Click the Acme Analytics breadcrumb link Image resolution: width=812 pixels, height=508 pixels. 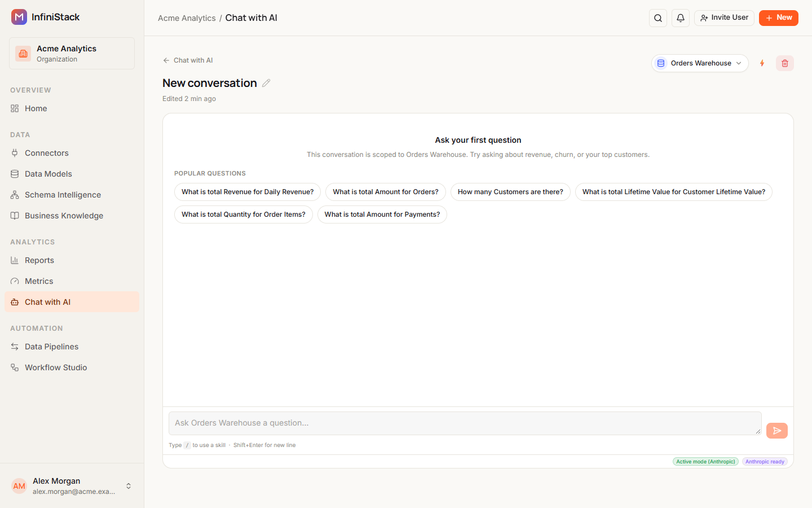pyautogui.click(x=187, y=18)
